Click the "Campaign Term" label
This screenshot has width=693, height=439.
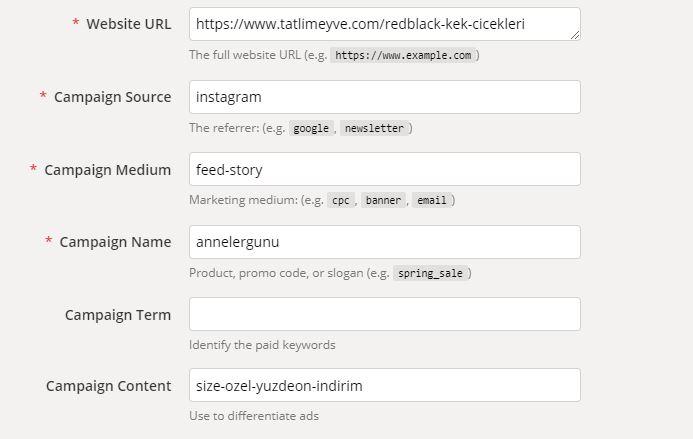[x=117, y=315]
